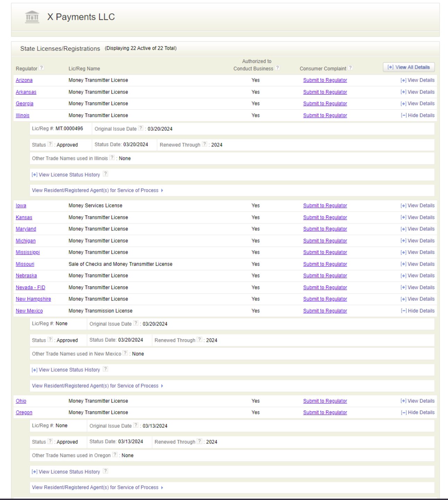The width and height of the screenshot is (448, 500).
Task: Follow the Georgia regulator link
Action: coord(24,104)
